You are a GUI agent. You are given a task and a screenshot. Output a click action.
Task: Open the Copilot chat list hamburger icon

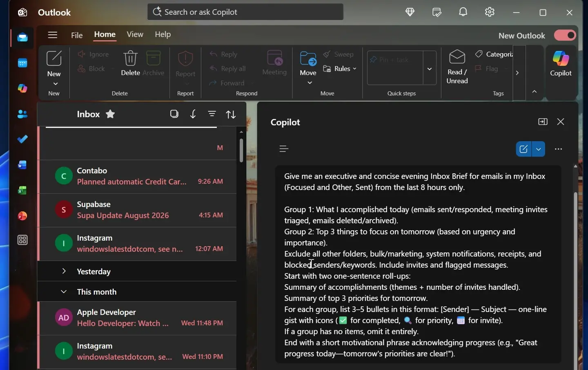coord(284,149)
